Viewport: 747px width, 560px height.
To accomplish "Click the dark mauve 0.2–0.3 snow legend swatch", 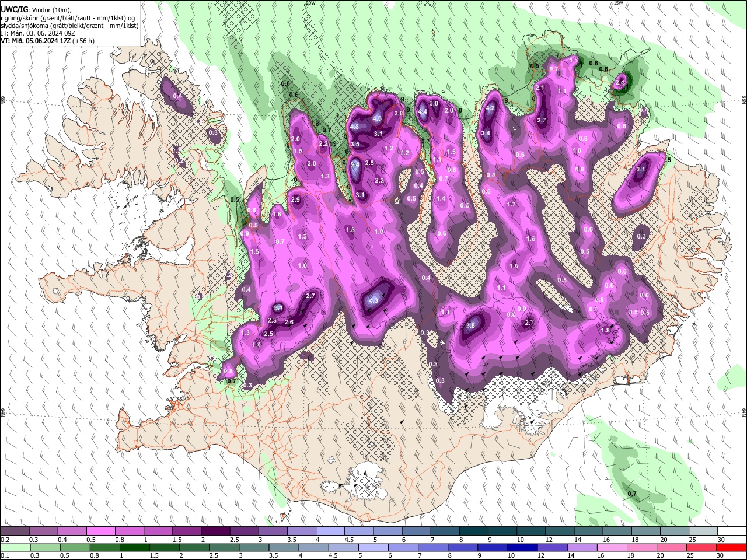I will point(15,531).
